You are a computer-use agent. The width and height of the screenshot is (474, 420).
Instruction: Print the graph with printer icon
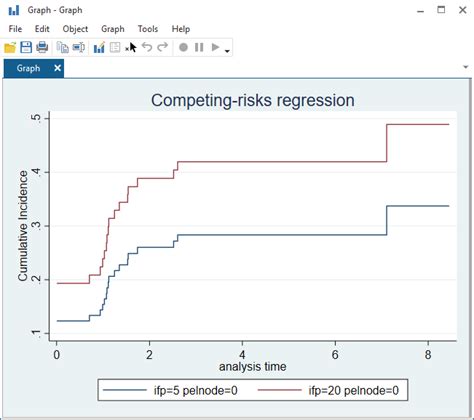42,47
